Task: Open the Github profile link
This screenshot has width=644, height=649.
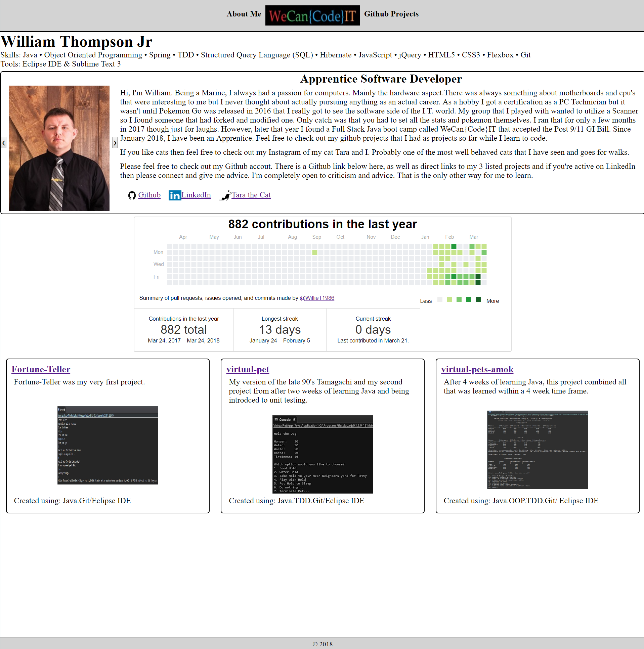Action: coord(149,195)
